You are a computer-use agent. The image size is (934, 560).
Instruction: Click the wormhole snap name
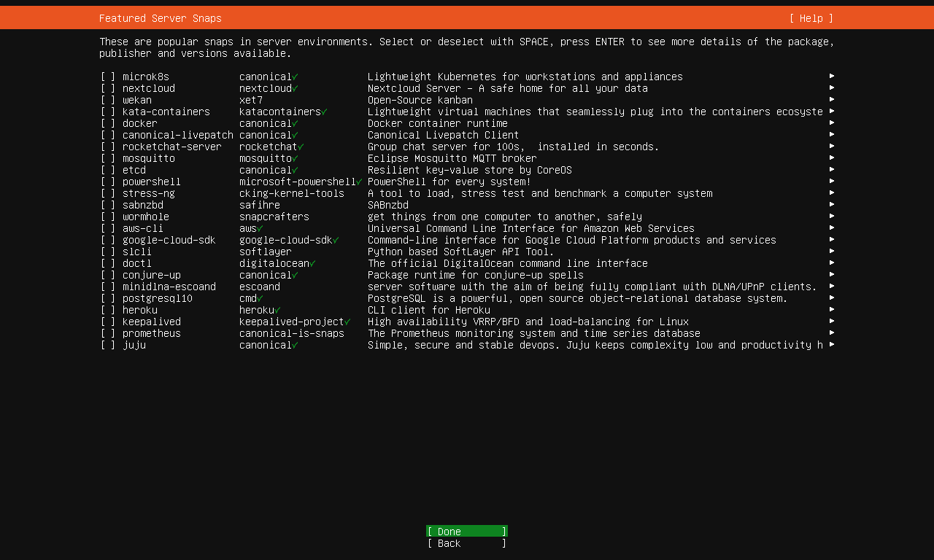tap(146, 217)
